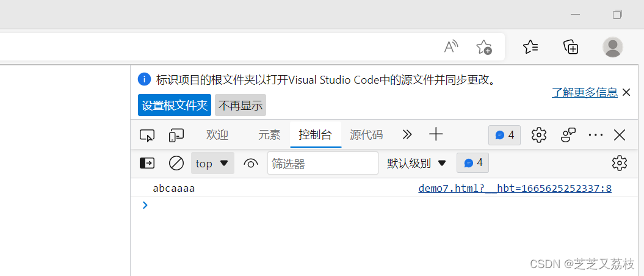Activate the inspect element picker icon

147,135
